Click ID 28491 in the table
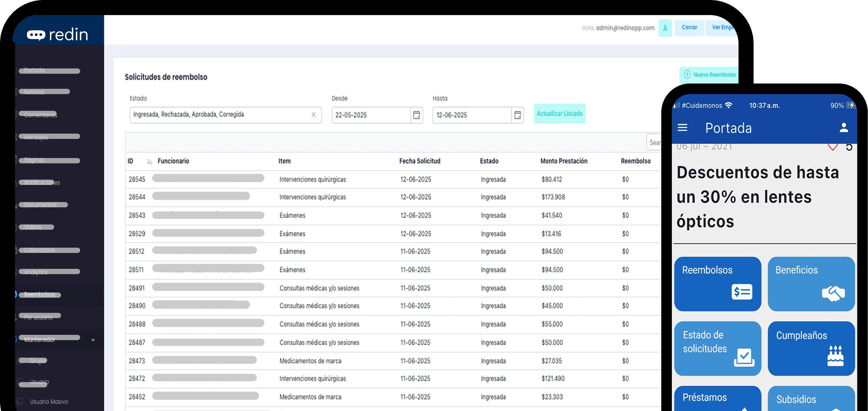The image size is (868, 411). tap(137, 288)
